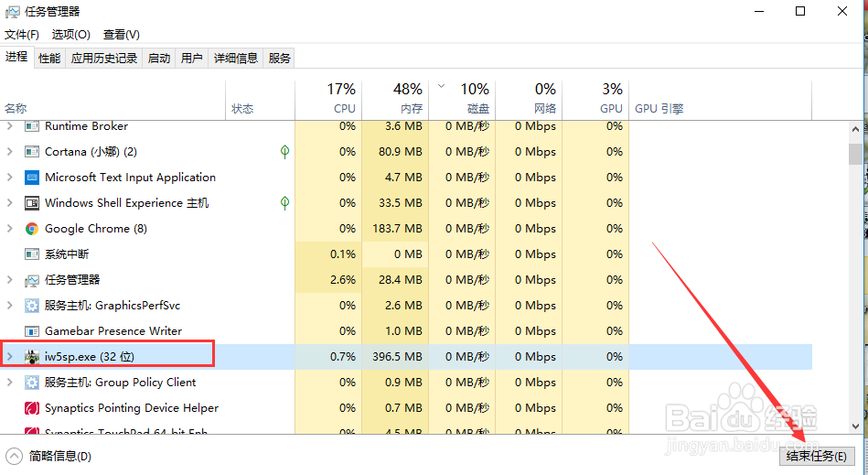Click the Windows Shell Experience host icon

point(32,203)
